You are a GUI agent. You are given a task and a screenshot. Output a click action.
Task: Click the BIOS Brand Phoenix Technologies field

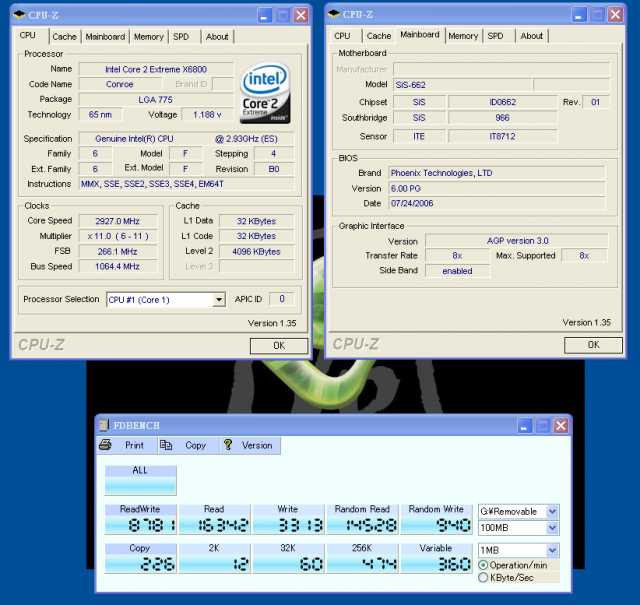pos(497,173)
